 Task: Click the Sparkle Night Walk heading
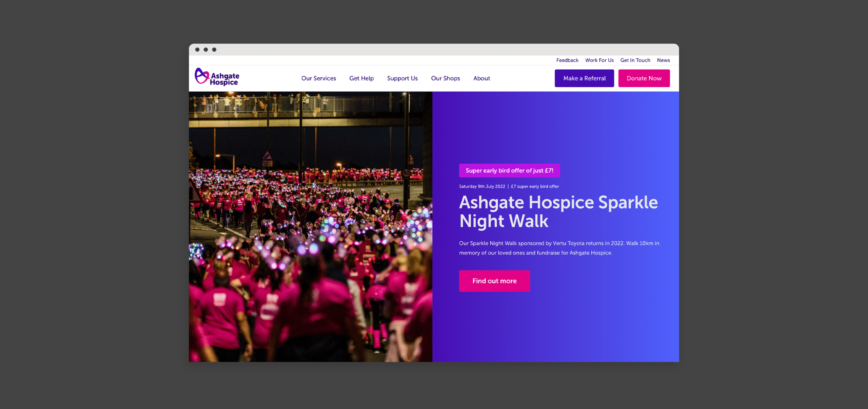(x=558, y=211)
